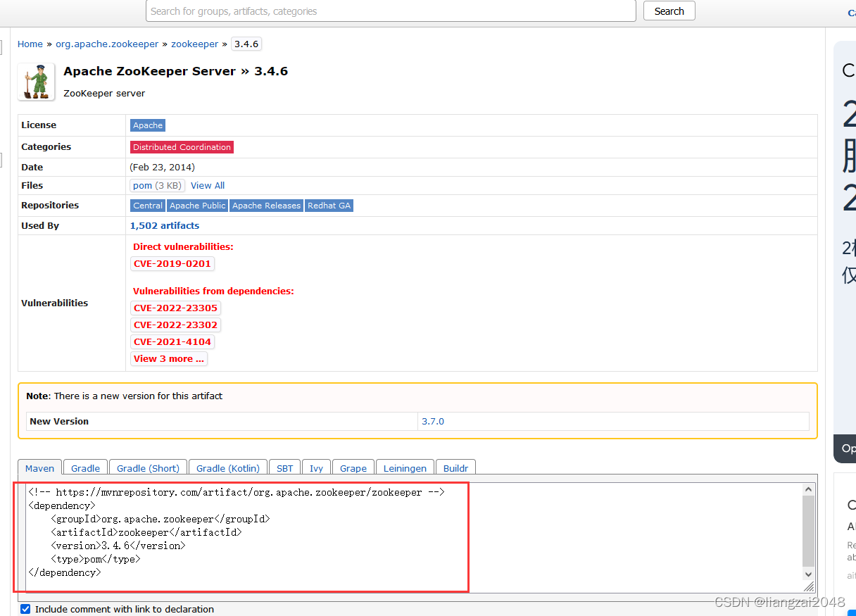Open new version 3.7.0 link
This screenshot has height=616, width=856.
(x=433, y=422)
